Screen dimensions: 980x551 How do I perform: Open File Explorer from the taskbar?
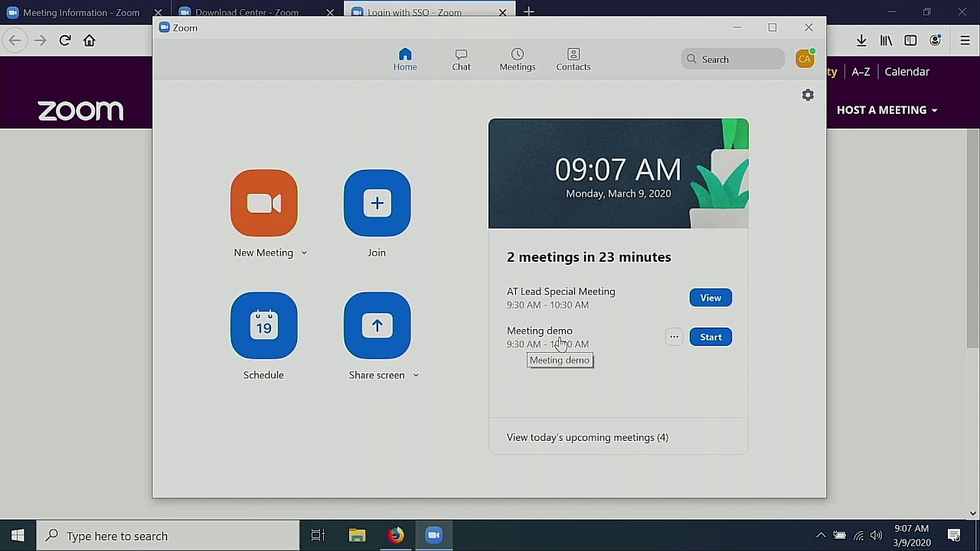click(358, 536)
